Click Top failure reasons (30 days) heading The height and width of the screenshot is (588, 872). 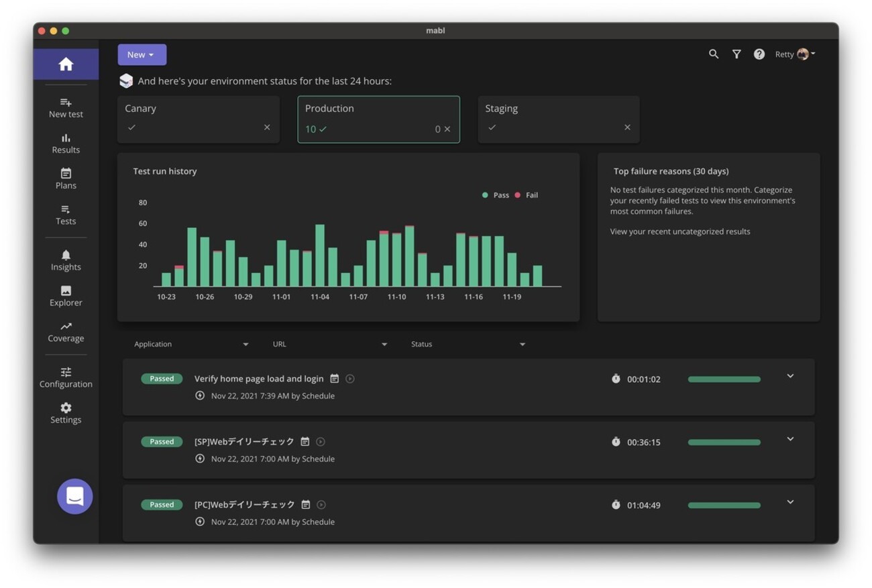pyautogui.click(x=671, y=172)
